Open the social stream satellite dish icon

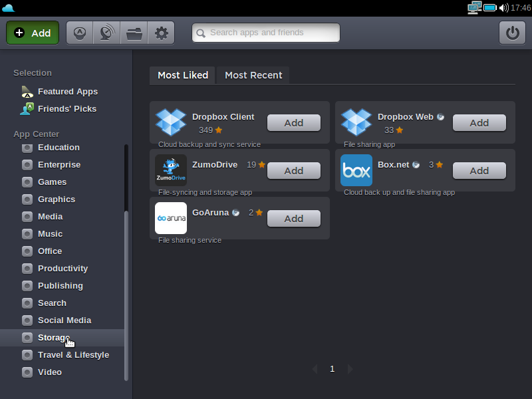coord(106,33)
